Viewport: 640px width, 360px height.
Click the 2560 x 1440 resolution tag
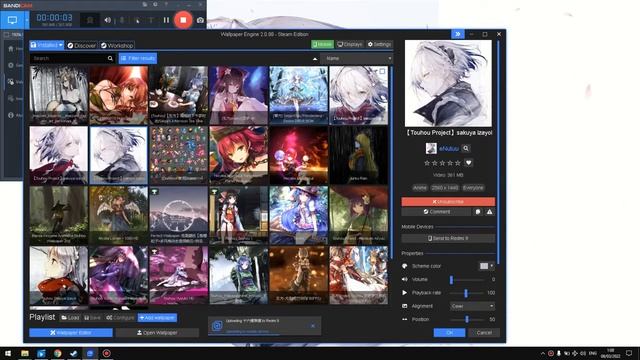click(444, 188)
